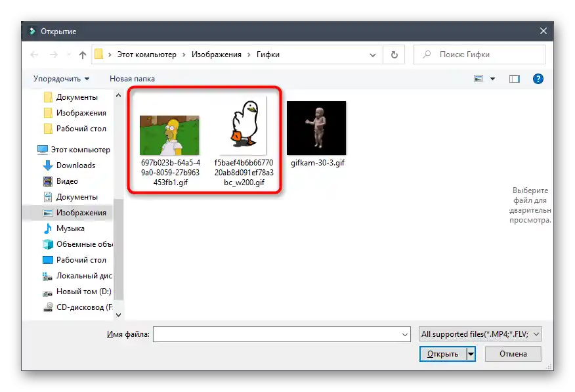Open Новый том (D:) drive
This screenshot has height=392, width=575.
tap(77, 292)
